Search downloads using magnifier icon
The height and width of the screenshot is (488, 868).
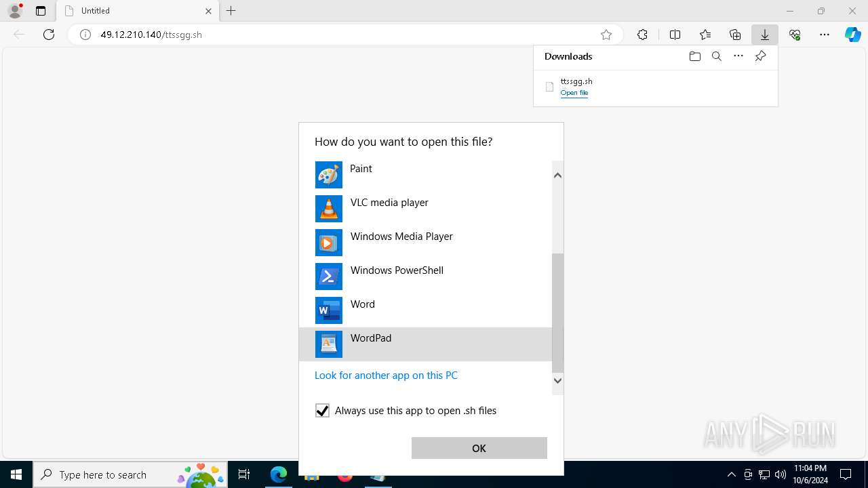coord(717,56)
